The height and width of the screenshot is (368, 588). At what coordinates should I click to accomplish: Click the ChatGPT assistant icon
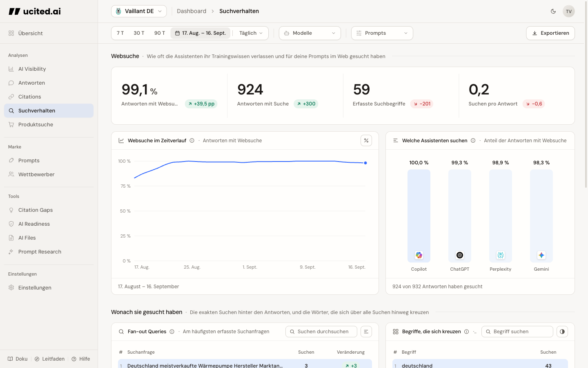coord(460,255)
